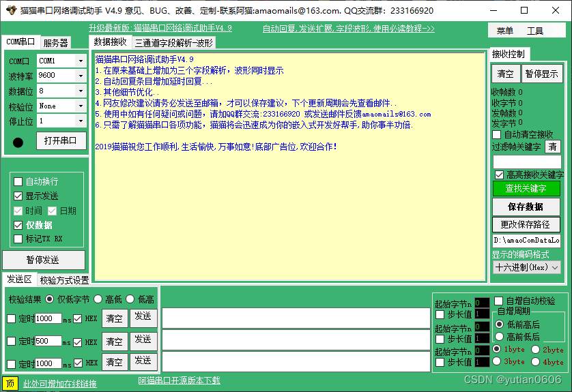Click 发送 in the 500 ms row

point(143,340)
